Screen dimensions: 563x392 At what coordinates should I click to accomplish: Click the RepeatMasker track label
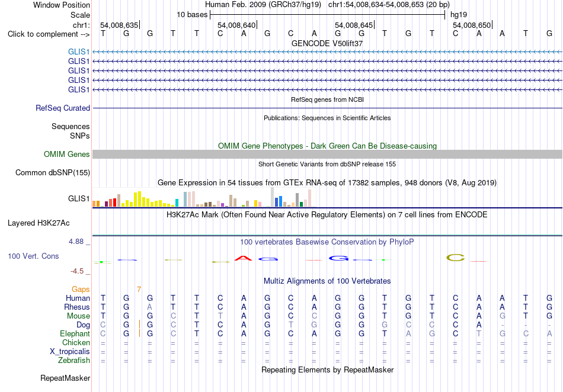(x=65, y=378)
